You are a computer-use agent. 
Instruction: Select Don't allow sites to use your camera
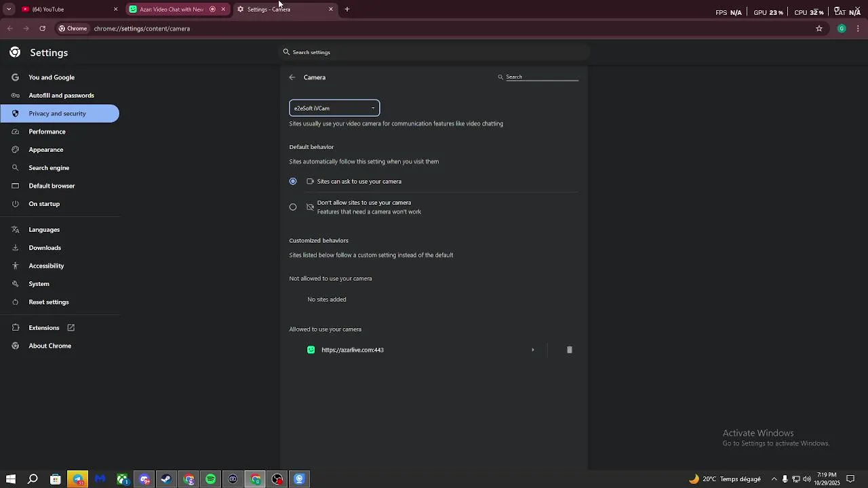click(x=293, y=207)
